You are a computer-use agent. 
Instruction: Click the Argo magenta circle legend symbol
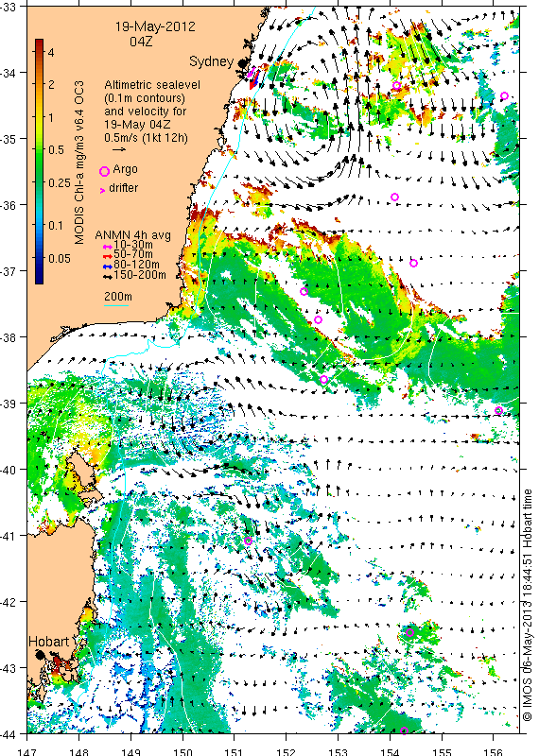point(104,171)
